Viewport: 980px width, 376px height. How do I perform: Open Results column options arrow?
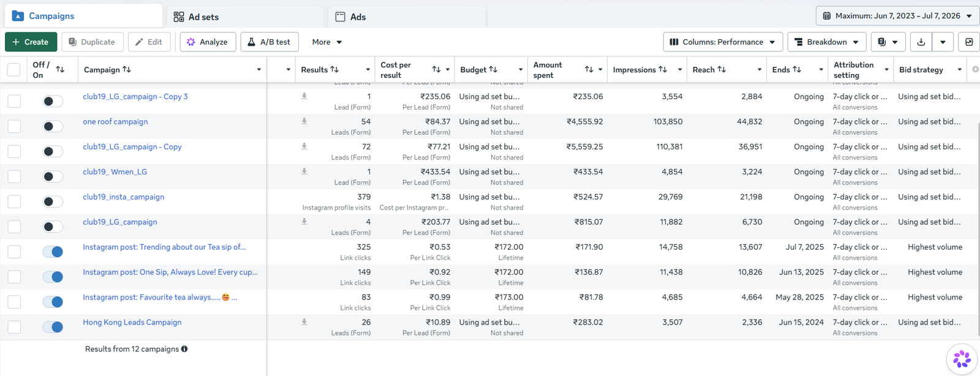click(368, 70)
